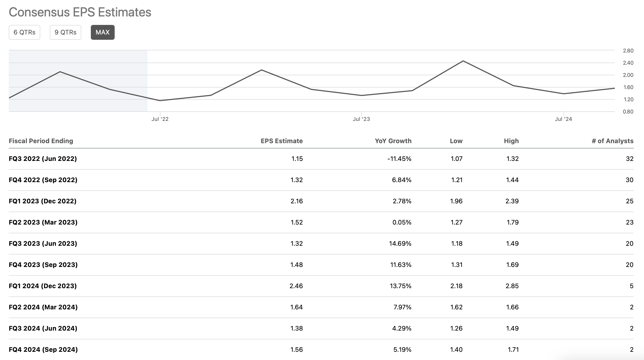Select the FQ4 2022 (Sep 2022) row
Screen dimensions: 644x360
(43, 180)
